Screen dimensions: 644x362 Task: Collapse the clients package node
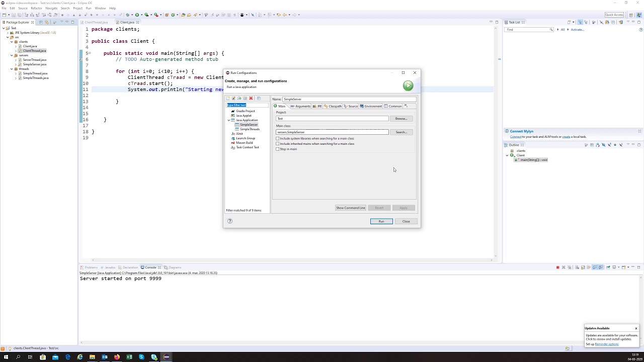click(12, 42)
